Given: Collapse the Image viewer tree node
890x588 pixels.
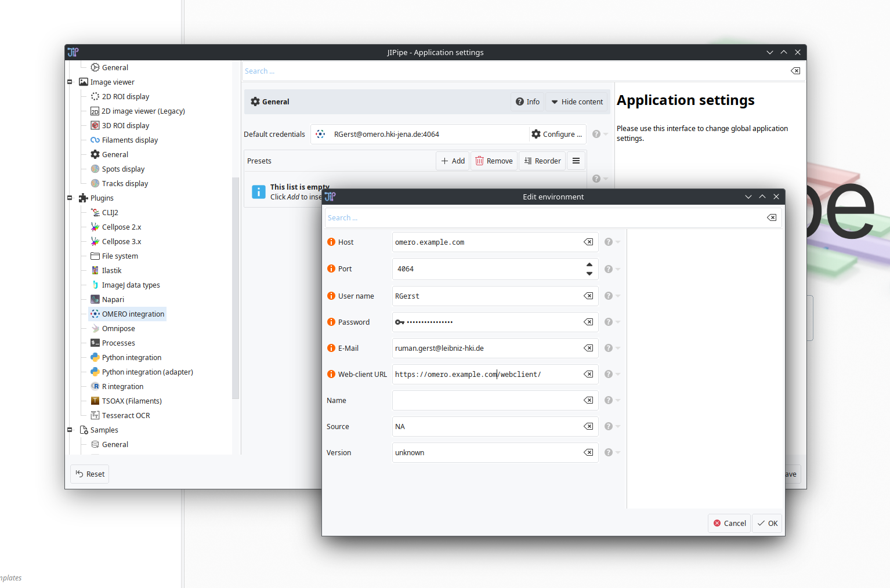Looking at the screenshot, I should [x=70, y=82].
